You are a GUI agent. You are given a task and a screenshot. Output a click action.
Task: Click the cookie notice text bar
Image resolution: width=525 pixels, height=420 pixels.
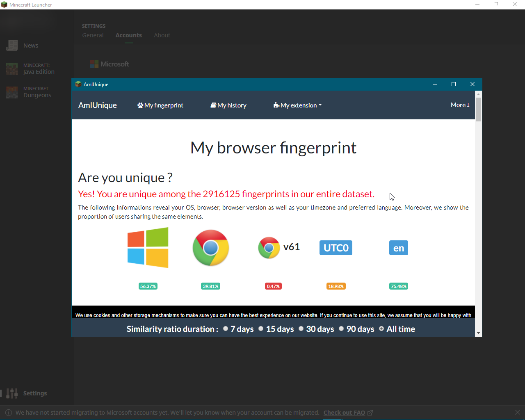273,315
